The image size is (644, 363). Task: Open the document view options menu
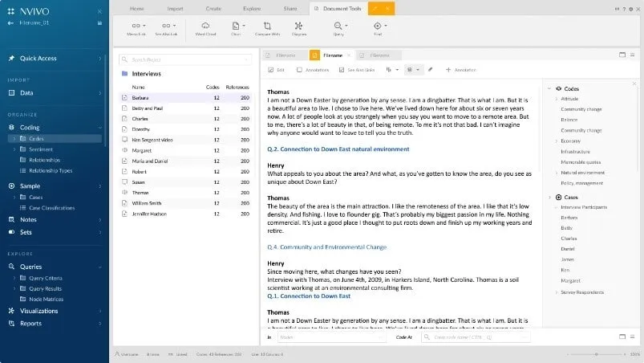click(633, 55)
